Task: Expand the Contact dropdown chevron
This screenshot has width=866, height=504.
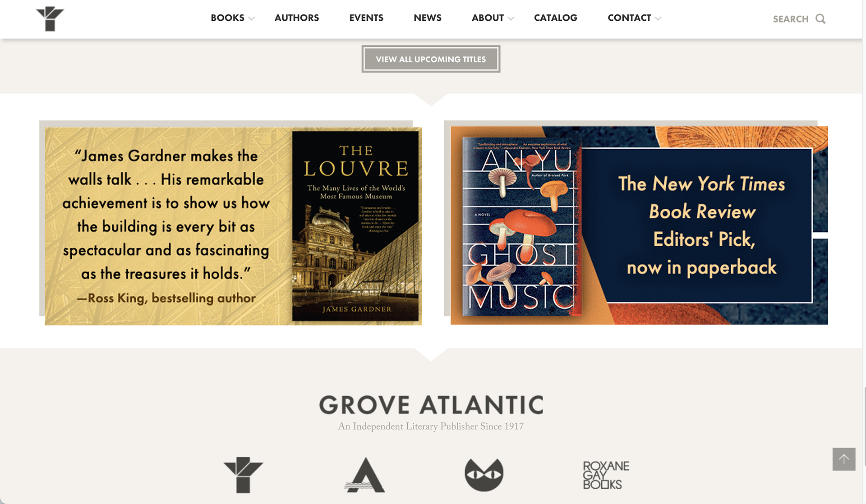Action: (658, 18)
